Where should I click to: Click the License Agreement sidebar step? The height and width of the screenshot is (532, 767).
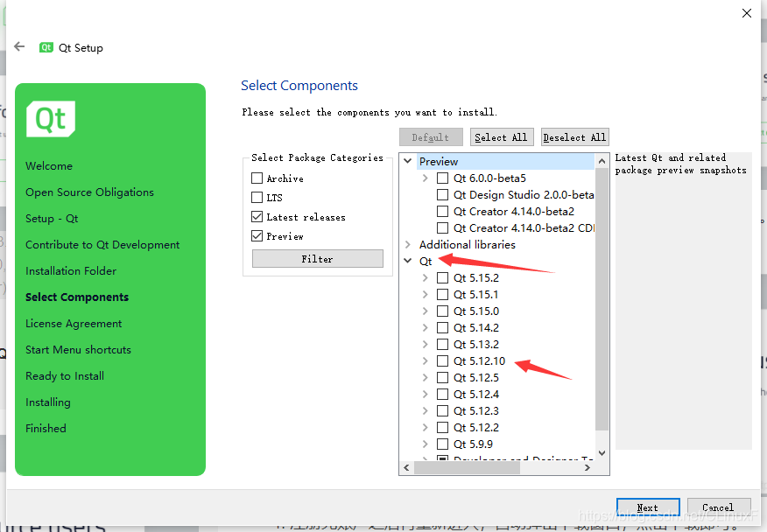74,324
